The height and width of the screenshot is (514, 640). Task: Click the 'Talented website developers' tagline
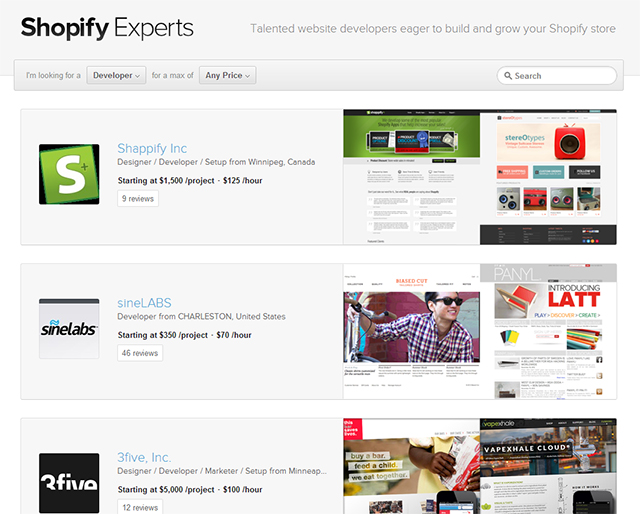point(433,29)
